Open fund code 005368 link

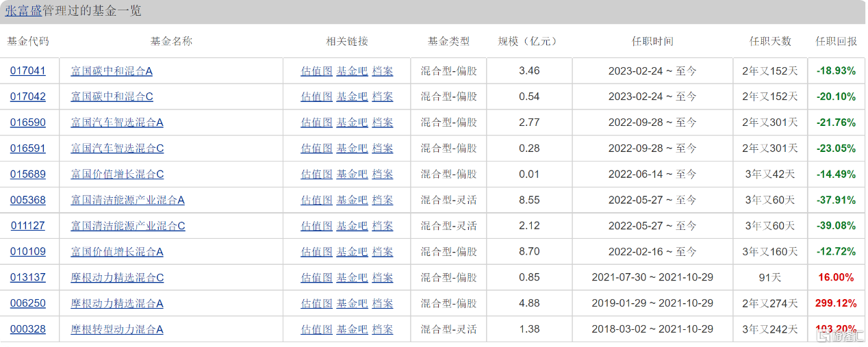28,201
